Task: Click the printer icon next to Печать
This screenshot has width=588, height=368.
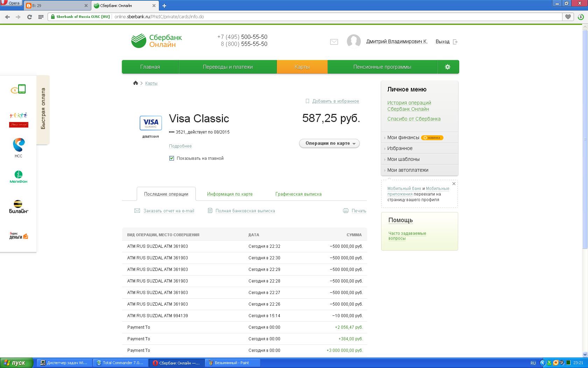Action: click(346, 211)
